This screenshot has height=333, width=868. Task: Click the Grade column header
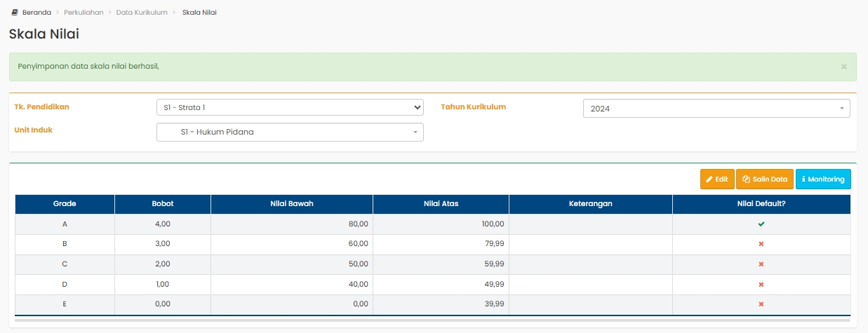(x=65, y=204)
